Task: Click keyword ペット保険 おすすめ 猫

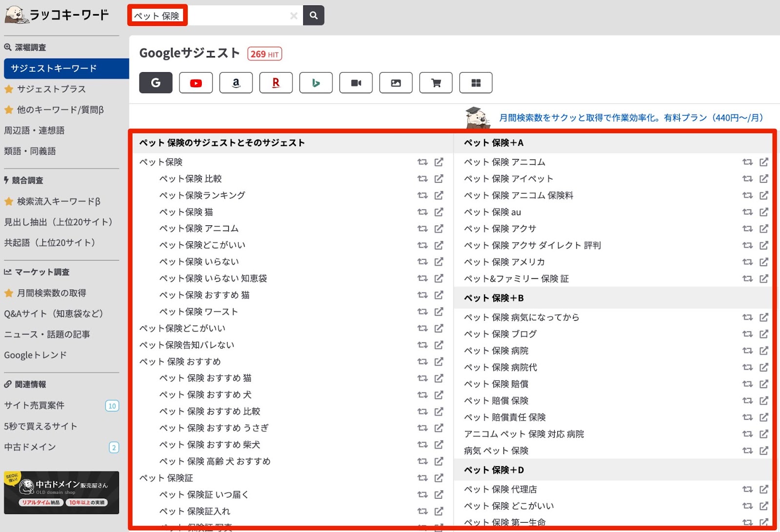Action: click(204, 295)
